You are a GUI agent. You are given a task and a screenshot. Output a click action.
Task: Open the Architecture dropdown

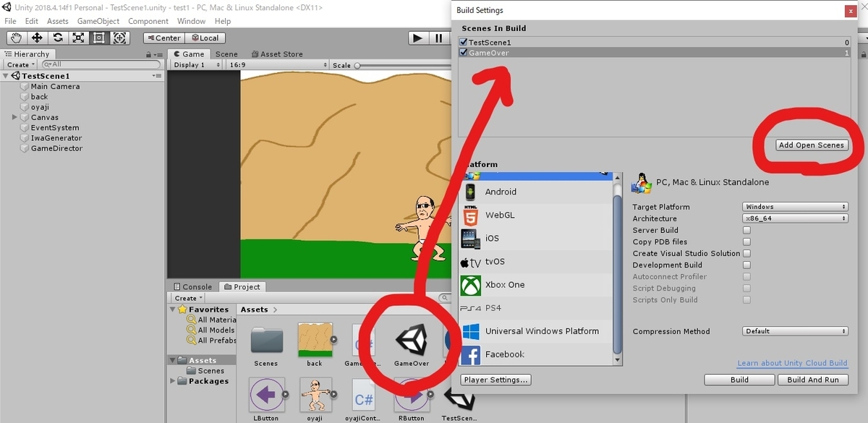(795, 218)
